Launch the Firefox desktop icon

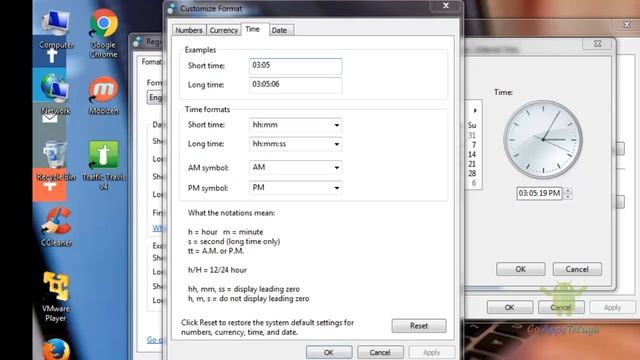pos(56,349)
